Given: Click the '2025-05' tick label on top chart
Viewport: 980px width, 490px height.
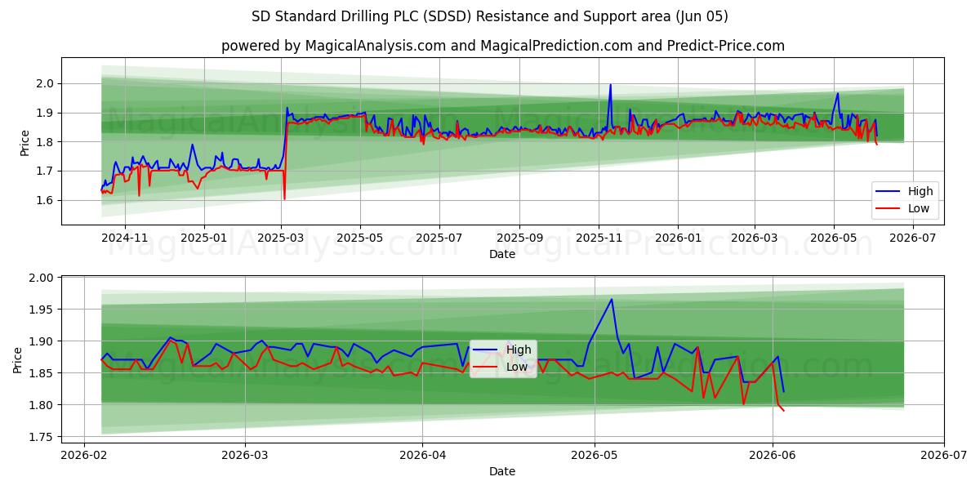Looking at the screenshot, I should click(360, 238).
